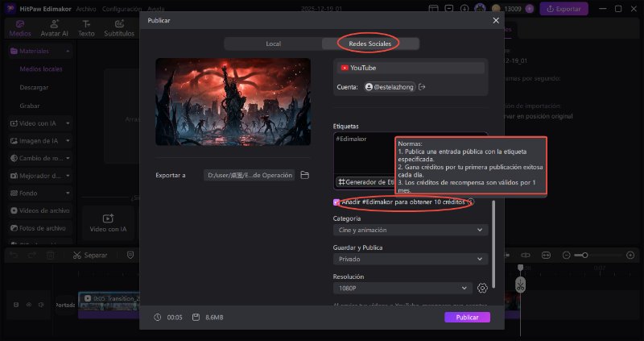Image resolution: width=644 pixels, height=341 pixels.
Task: Select the YouTube platform row
Action: (x=411, y=68)
